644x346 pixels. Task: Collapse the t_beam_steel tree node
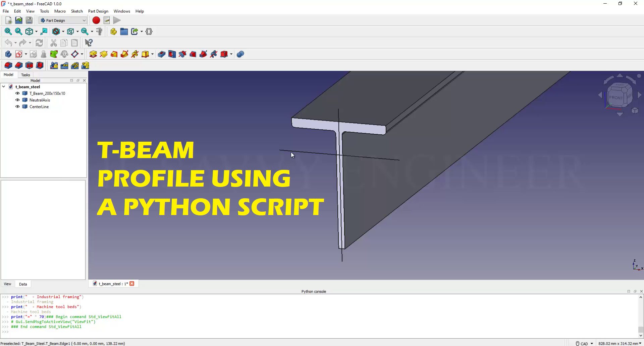(4, 87)
